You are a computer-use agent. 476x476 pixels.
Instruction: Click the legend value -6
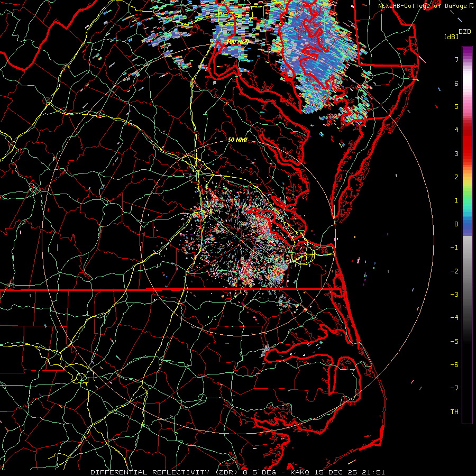click(454, 365)
